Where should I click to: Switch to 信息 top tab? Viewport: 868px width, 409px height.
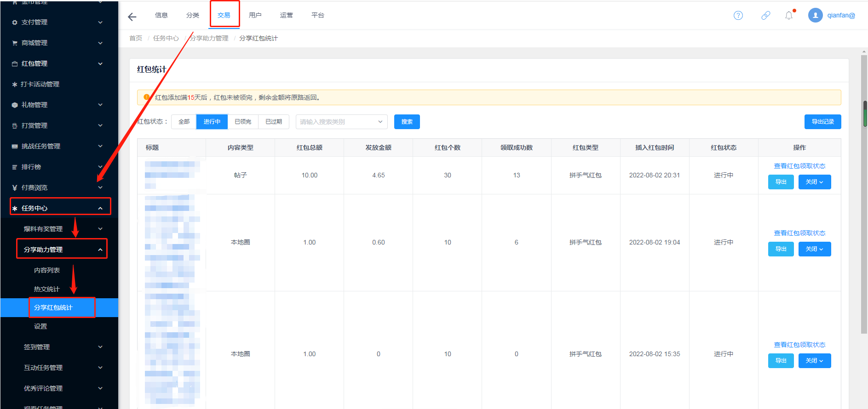pos(161,15)
